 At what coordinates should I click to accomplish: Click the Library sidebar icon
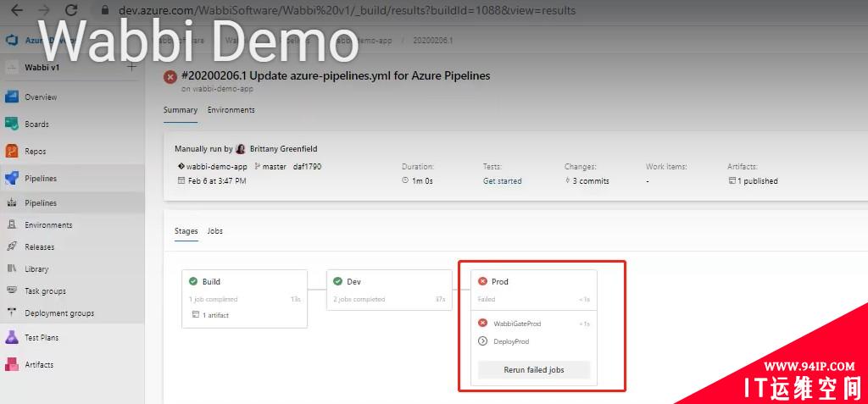point(12,269)
